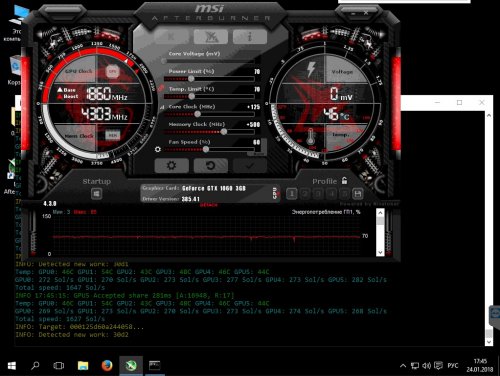This screenshot has width=500, height=376.
Task: Toggle the Startup Windows logo button
Action: click(97, 194)
